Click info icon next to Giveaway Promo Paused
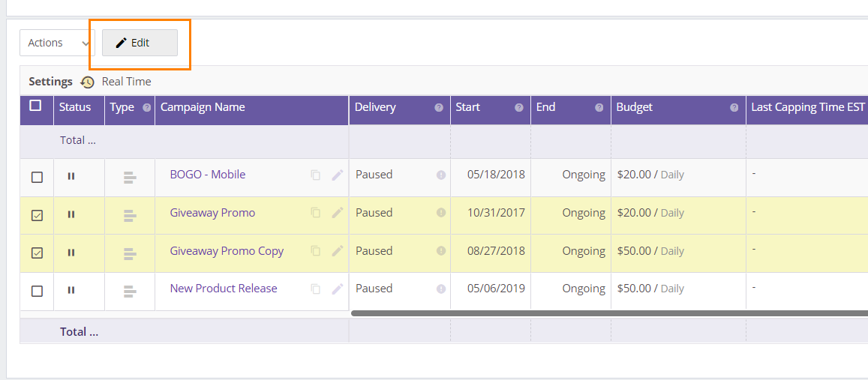 click(441, 213)
